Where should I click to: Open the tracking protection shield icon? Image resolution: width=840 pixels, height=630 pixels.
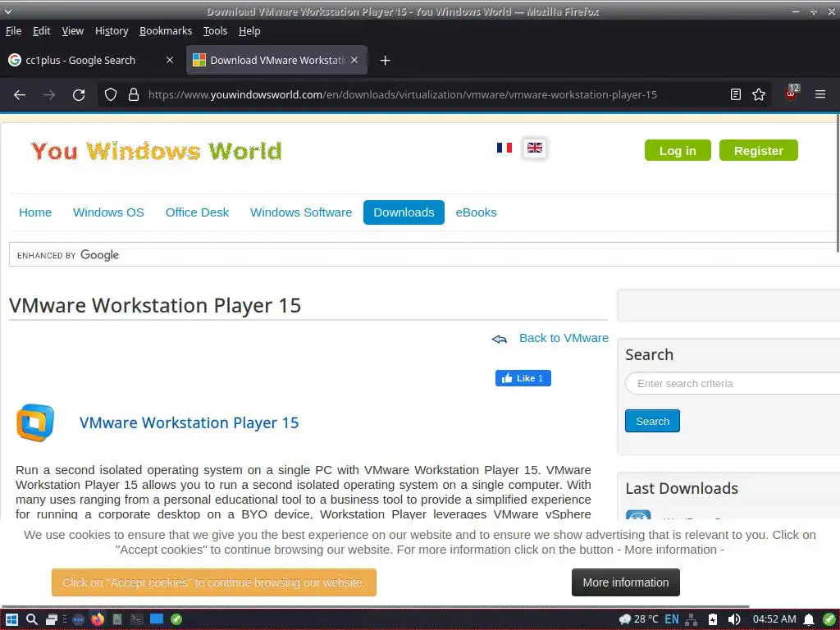point(111,95)
